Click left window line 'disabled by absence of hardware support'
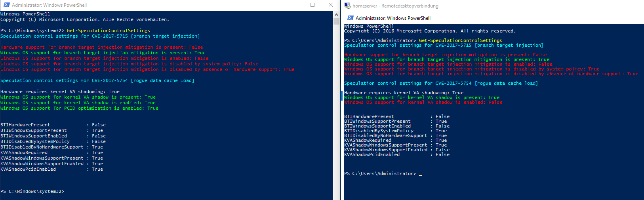Screen dimensions: 644x200 click(x=147, y=69)
